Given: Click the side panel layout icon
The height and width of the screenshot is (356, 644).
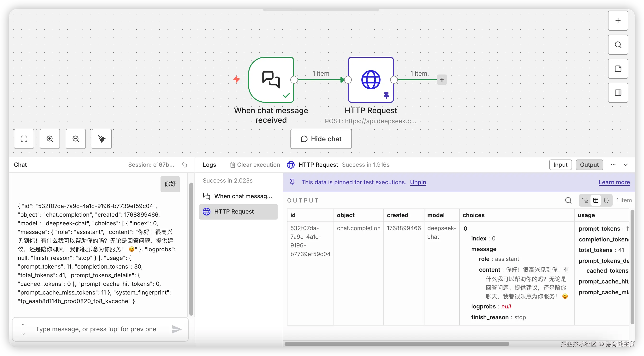Looking at the screenshot, I should 618,93.
